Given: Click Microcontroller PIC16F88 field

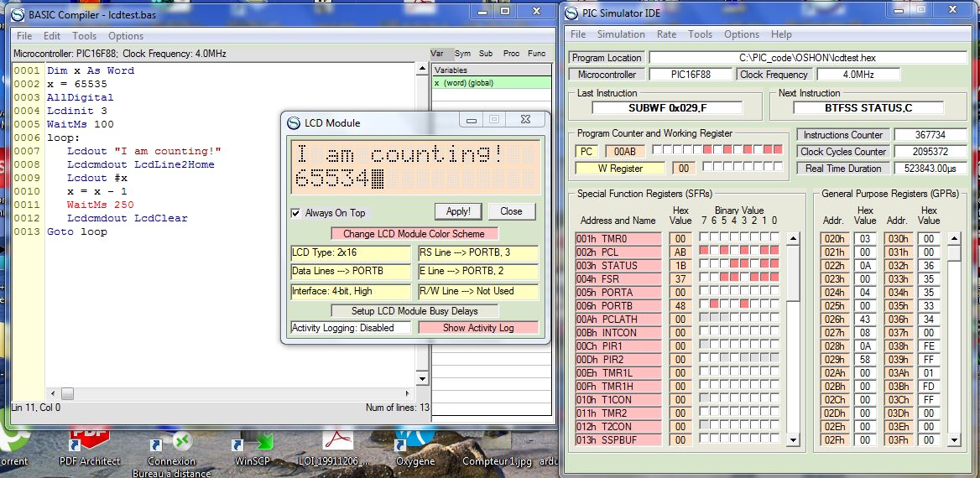Looking at the screenshot, I should pos(691,75).
